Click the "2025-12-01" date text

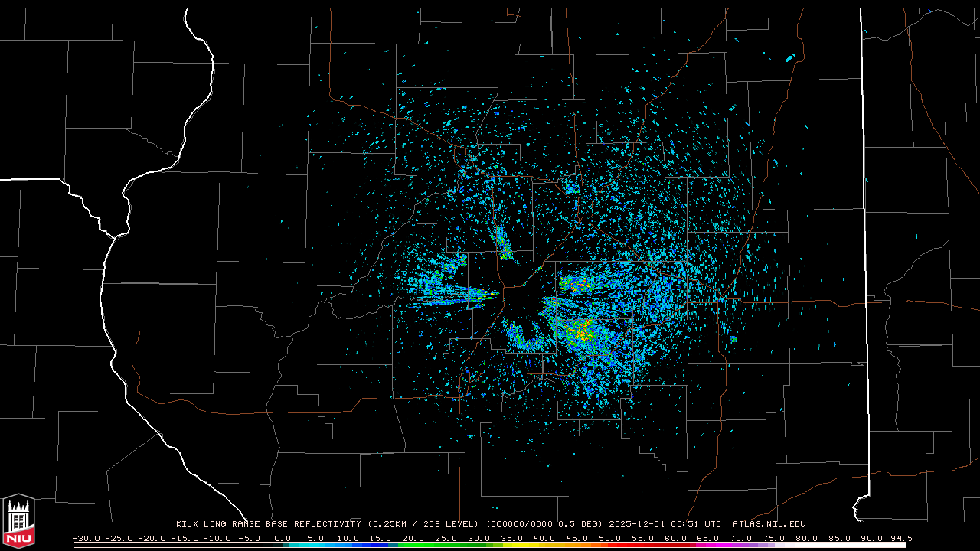coord(639,524)
